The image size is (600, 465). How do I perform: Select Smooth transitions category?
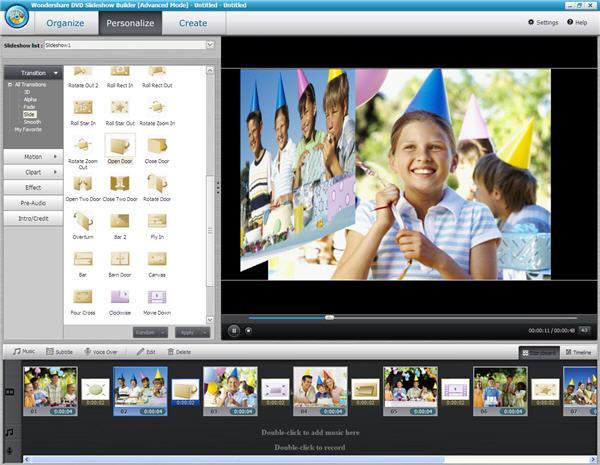32,122
